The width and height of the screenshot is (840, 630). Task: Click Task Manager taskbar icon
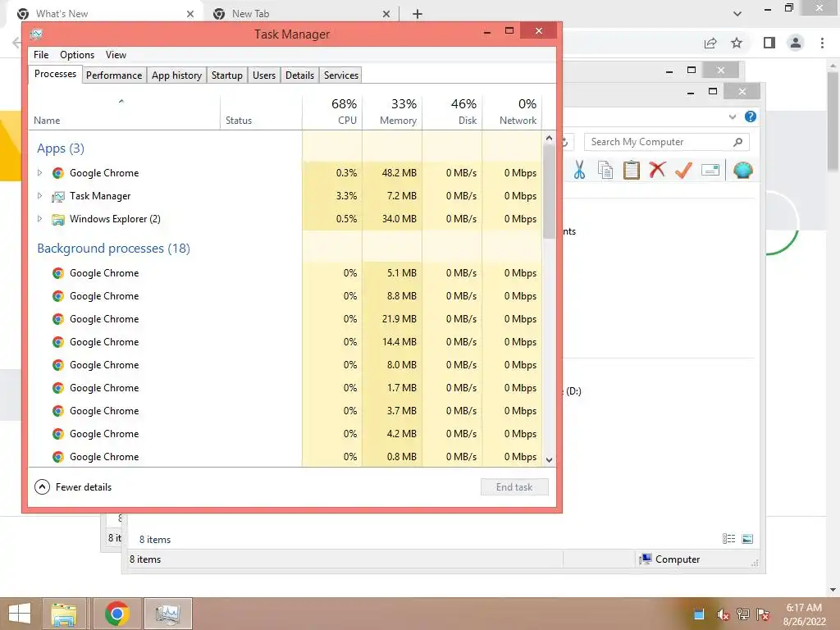tap(167, 614)
